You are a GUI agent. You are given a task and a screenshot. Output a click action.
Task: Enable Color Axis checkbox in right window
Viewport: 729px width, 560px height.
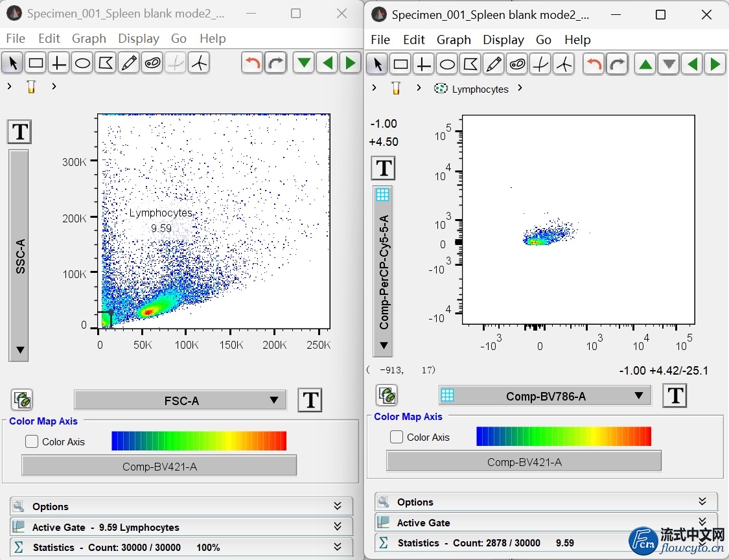pyautogui.click(x=397, y=437)
